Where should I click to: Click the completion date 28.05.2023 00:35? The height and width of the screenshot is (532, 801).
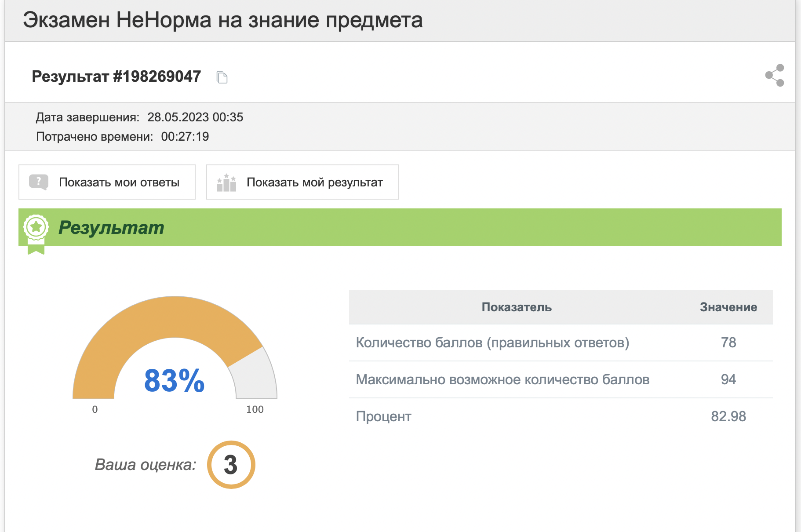(x=195, y=117)
